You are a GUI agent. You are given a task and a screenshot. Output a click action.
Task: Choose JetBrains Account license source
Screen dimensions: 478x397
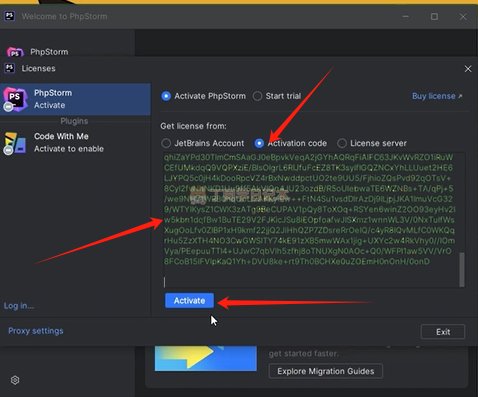166,143
